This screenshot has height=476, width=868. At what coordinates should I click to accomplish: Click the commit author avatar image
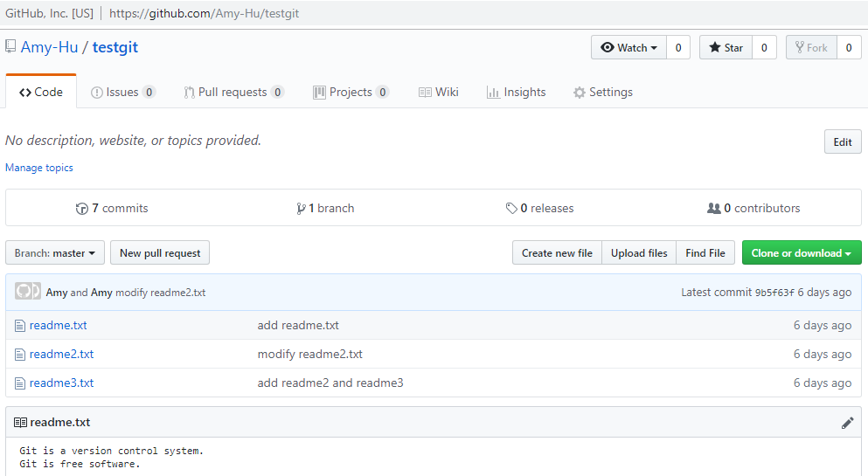click(27, 291)
